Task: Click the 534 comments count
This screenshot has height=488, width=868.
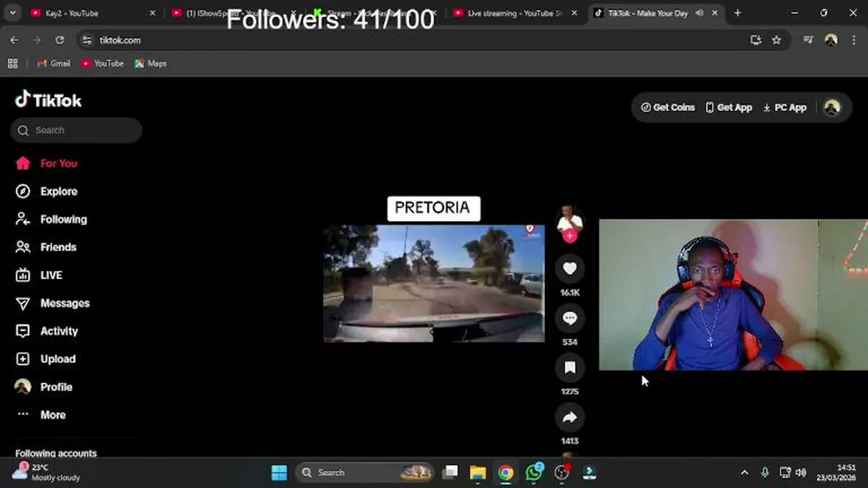Action: (570, 342)
